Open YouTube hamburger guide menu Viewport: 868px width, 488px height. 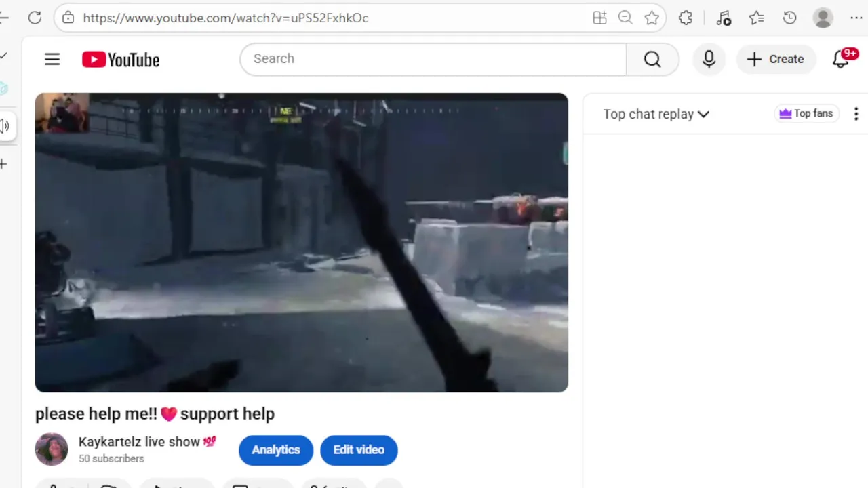(52, 60)
